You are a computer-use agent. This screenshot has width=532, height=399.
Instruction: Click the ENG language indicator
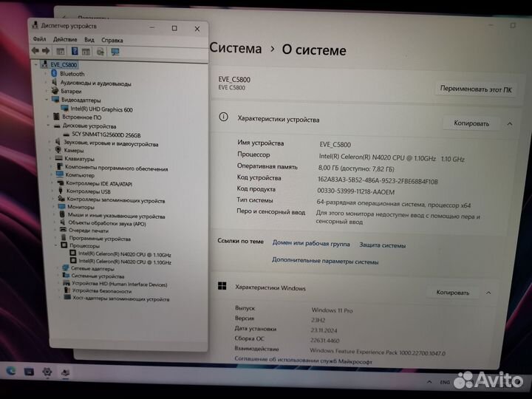[445, 383]
